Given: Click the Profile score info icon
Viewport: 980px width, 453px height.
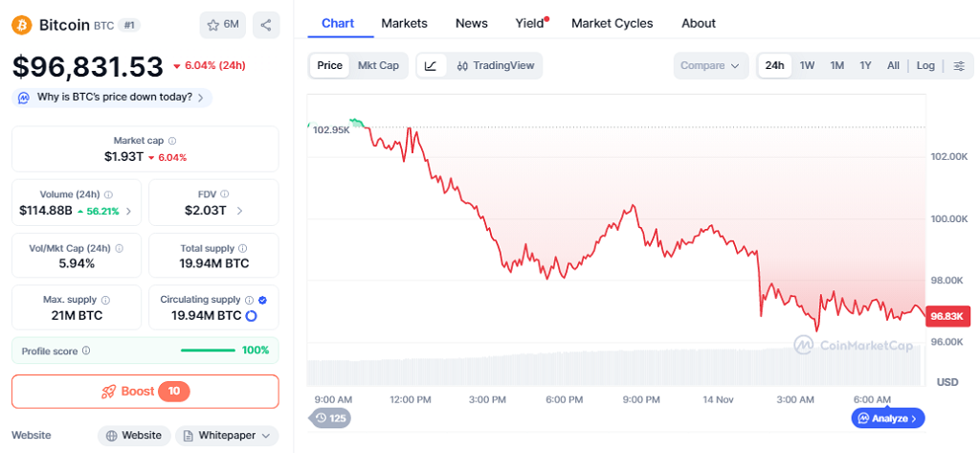Looking at the screenshot, I should point(86,351).
